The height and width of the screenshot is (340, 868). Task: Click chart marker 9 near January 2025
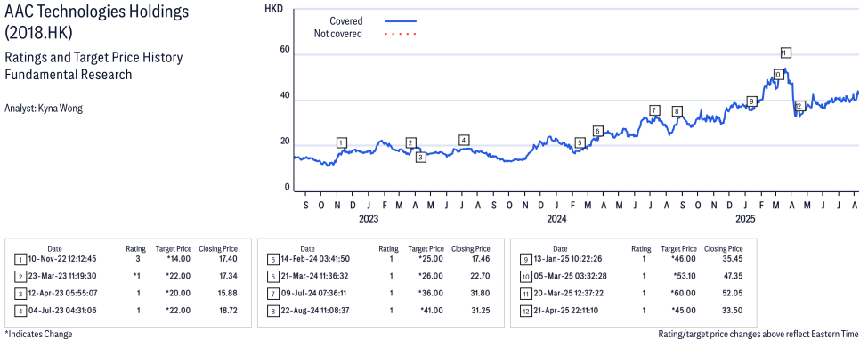(751, 101)
